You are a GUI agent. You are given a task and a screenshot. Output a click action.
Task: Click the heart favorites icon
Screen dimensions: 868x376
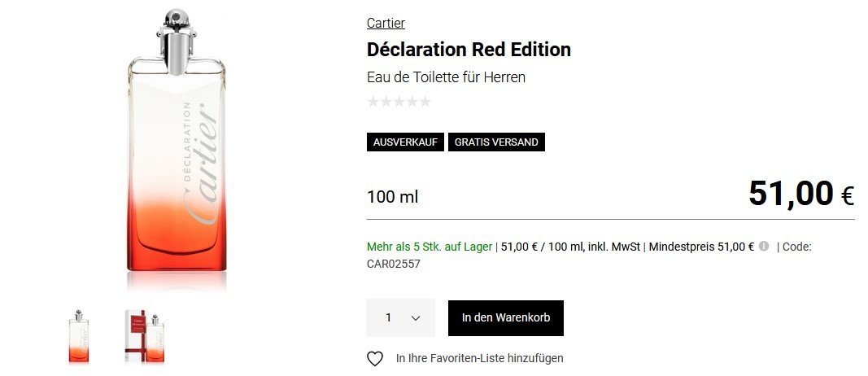(375, 358)
